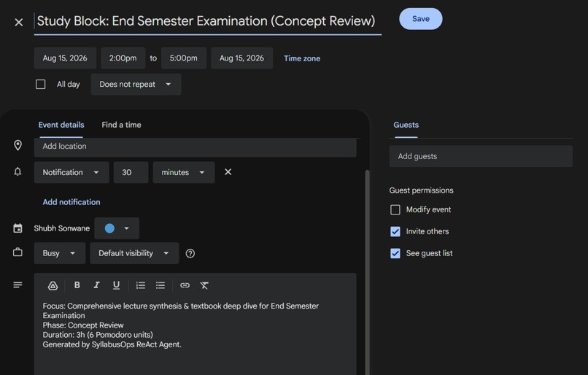Viewport: 588px width, 375px height.
Task: Select the Guests tab
Action: pos(406,125)
